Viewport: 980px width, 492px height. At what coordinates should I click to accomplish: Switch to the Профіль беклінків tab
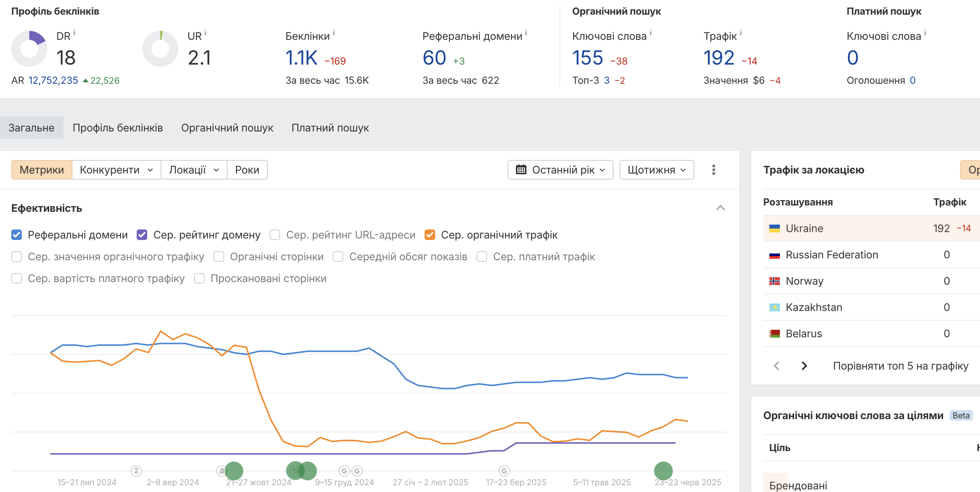tap(118, 128)
